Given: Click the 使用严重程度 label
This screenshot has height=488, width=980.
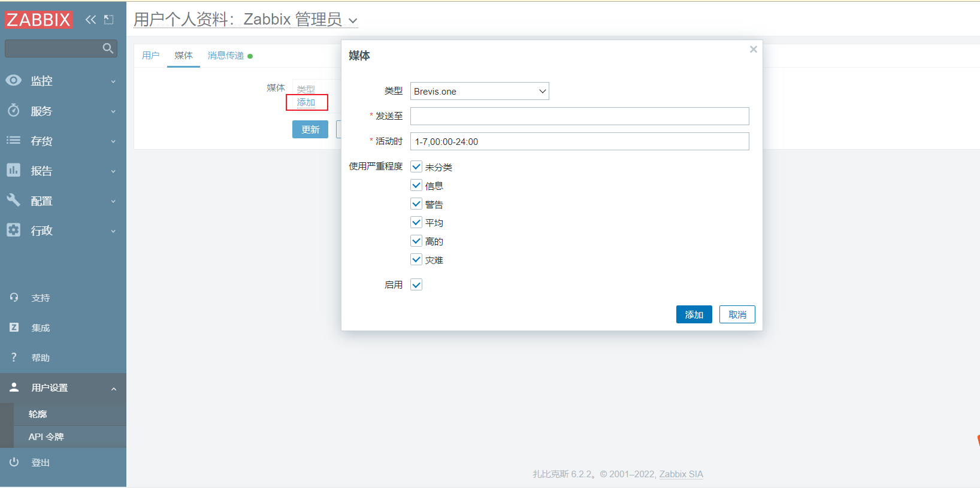Looking at the screenshot, I should point(376,166).
